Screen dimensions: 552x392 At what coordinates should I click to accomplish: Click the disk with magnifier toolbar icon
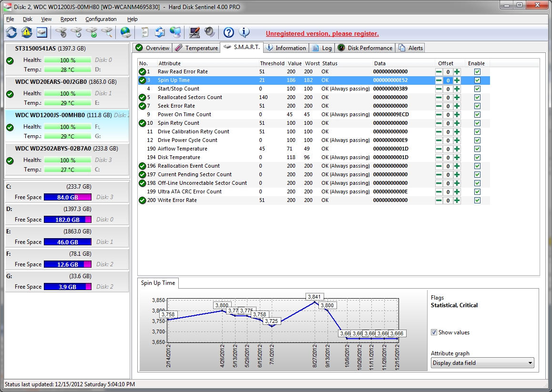pyautogui.click(x=107, y=32)
